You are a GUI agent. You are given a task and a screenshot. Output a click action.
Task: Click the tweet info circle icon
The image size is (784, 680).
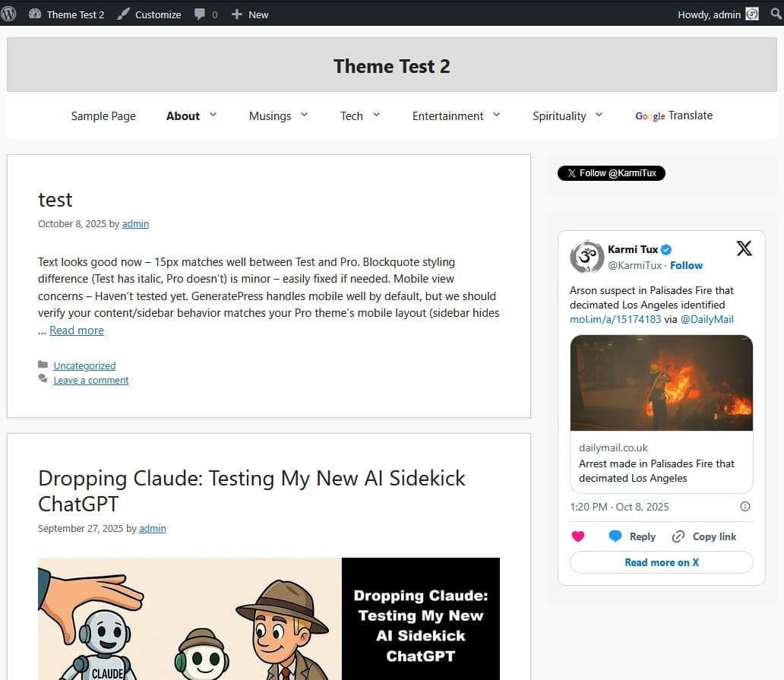744,507
